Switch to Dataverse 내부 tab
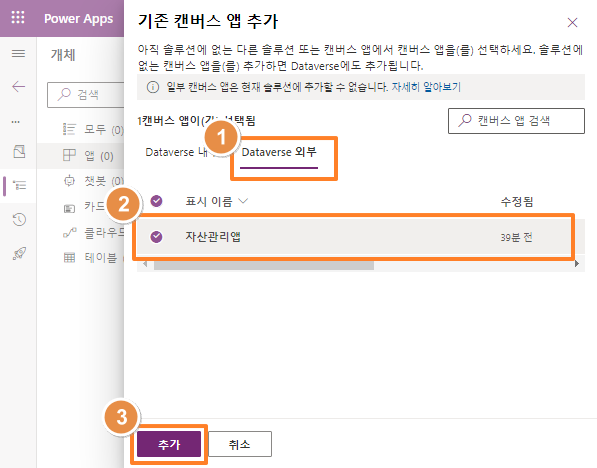Image resolution: width=597 pixels, height=468 pixels. point(176,152)
